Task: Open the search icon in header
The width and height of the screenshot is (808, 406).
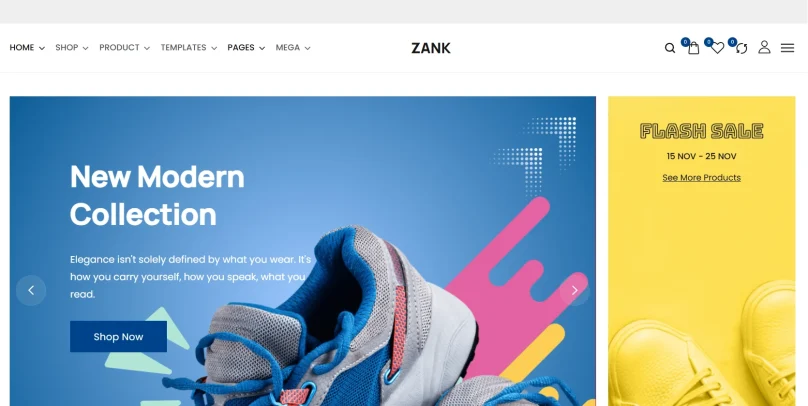Action: pos(669,48)
